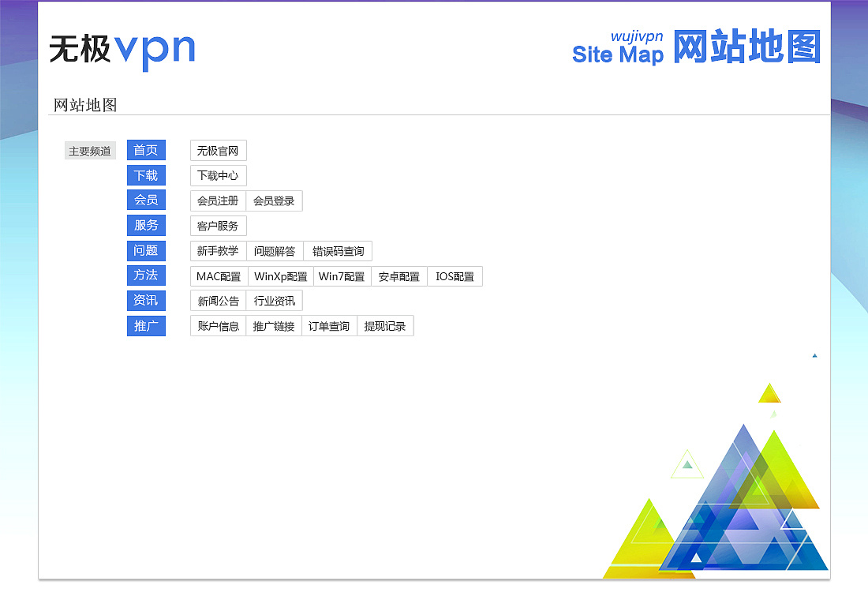Open the 会员 channel button
This screenshot has height=592, width=868.
[146, 200]
